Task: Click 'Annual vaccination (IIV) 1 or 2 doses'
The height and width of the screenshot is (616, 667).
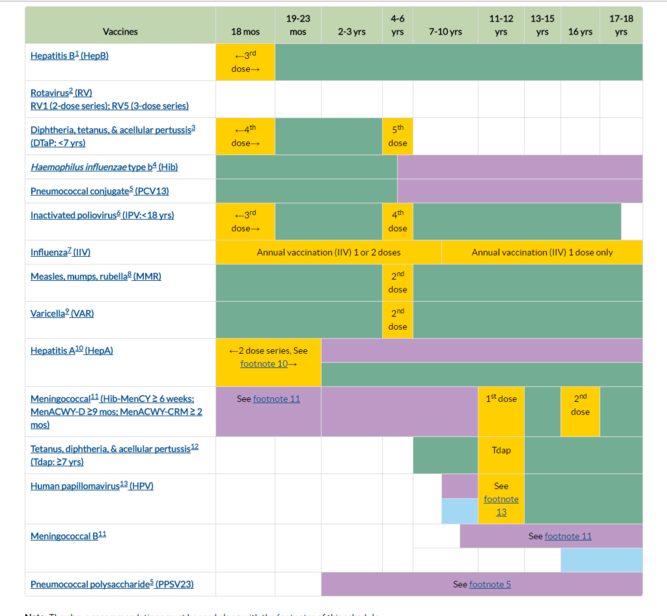Action: click(329, 252)
